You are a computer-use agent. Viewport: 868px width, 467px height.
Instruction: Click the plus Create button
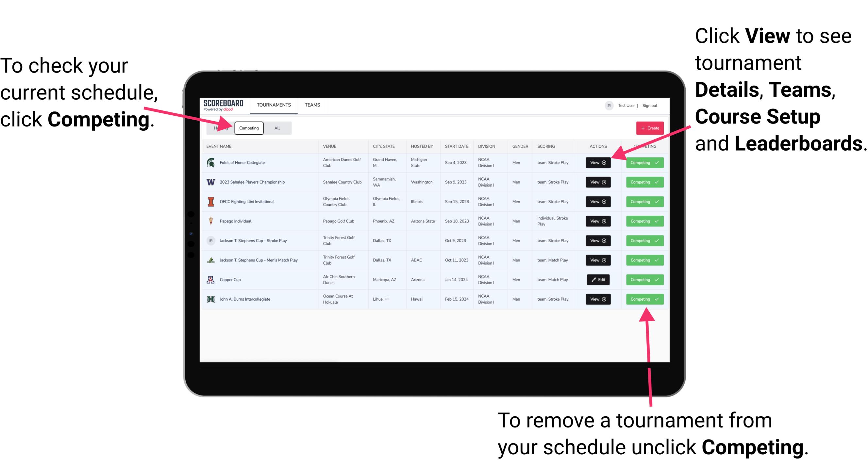click(648, 128)
